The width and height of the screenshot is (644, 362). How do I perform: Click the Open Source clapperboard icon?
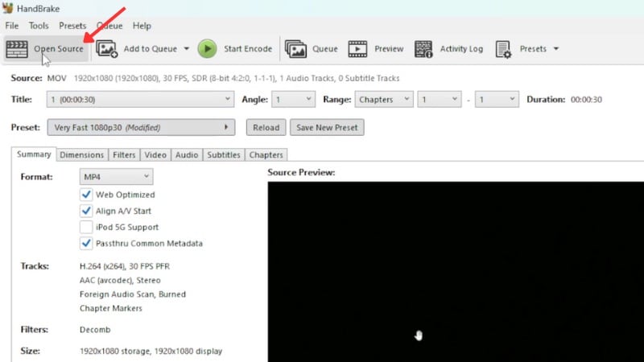click(x=17, y=49)
